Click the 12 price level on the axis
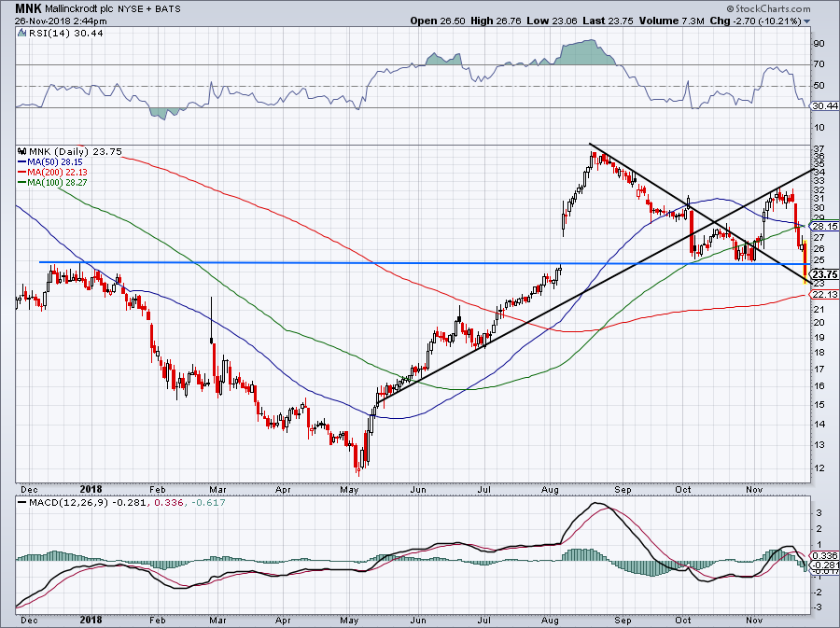Image resolution: width=840 pixels, height=628 pixels. (819, 468)
